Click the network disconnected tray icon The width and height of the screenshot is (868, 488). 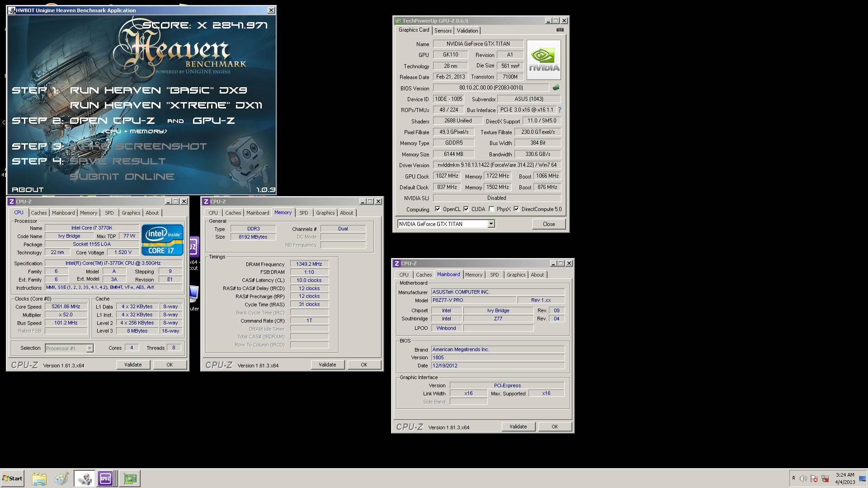(x=825, y=479)
